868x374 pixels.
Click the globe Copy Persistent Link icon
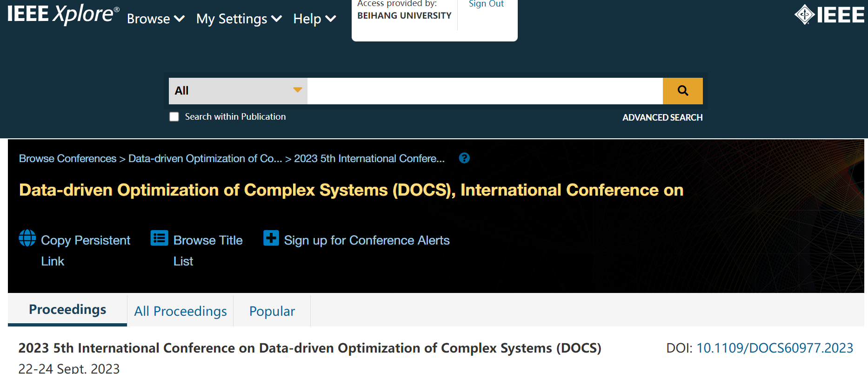coord(27,238)
